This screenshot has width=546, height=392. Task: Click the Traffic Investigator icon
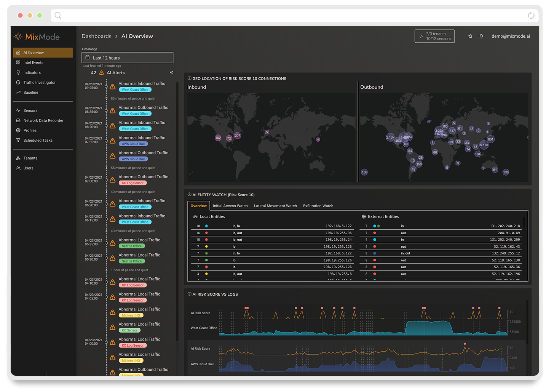(x=18, y=82)
